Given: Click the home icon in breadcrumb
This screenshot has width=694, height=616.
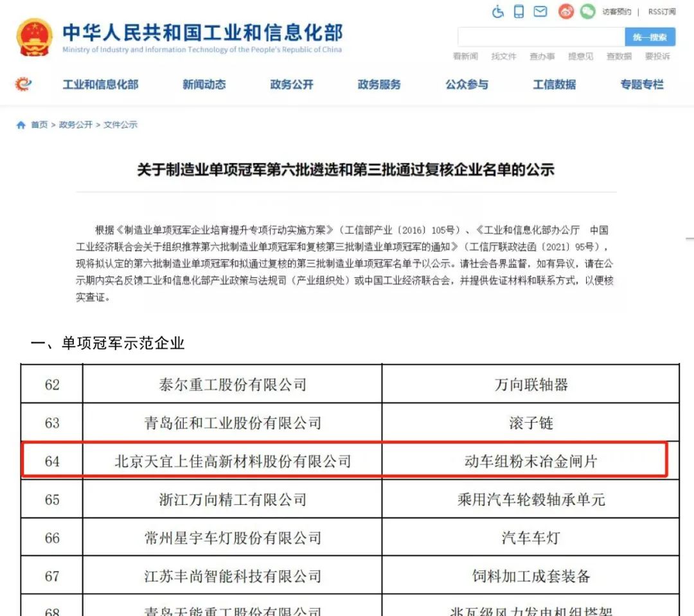Looking at the screenshot, I should 21,125.
